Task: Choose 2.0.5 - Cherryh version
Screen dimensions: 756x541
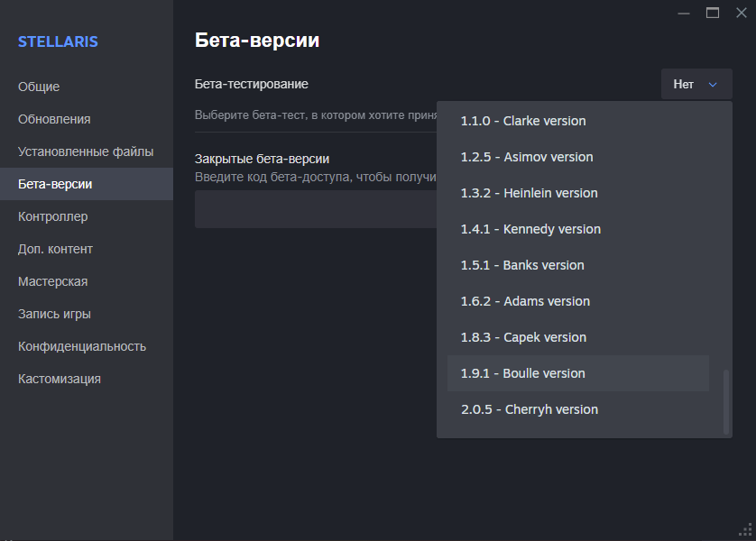Action: (x=578, y=409)
